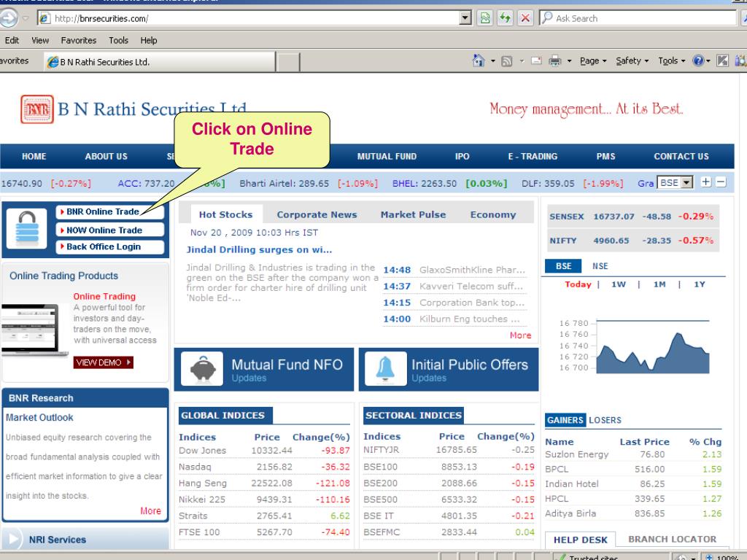
Task: Open CONTACT US in the navigation bar
Action: coord(681,156)
